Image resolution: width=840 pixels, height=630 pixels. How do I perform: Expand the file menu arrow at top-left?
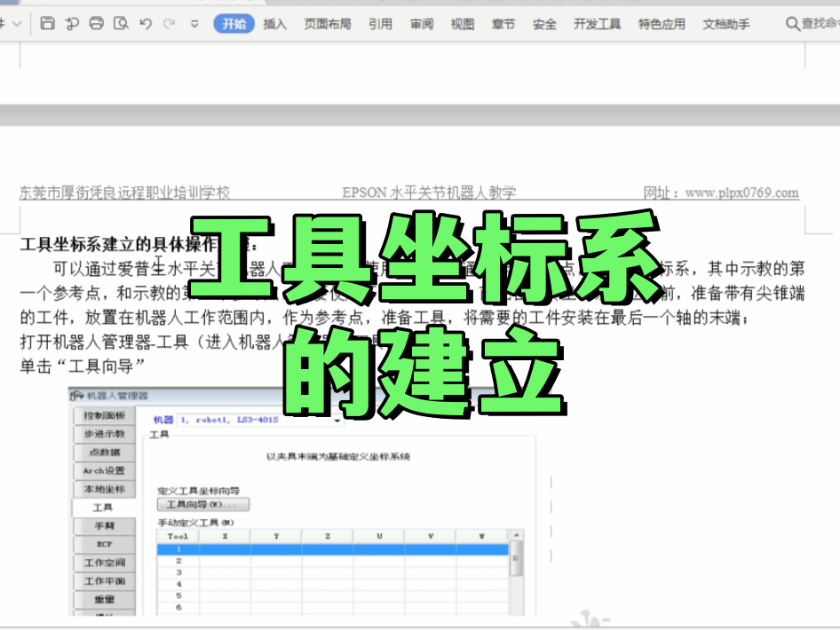16,24
